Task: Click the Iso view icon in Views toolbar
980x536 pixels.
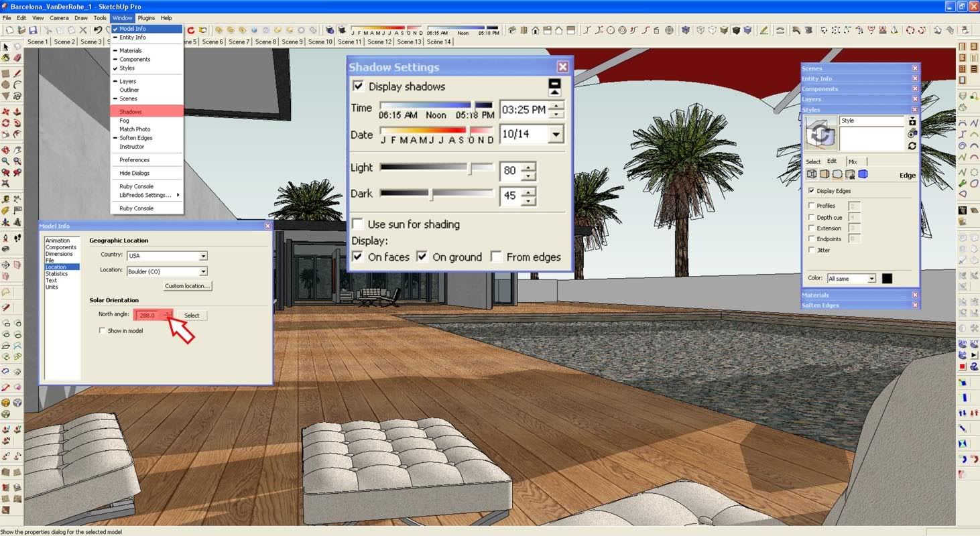Action: click(x=513, y=30)
